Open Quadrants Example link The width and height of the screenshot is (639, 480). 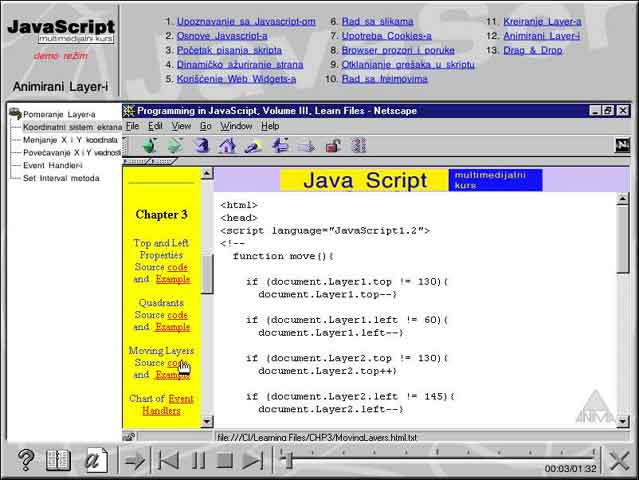tap(173, 327)
